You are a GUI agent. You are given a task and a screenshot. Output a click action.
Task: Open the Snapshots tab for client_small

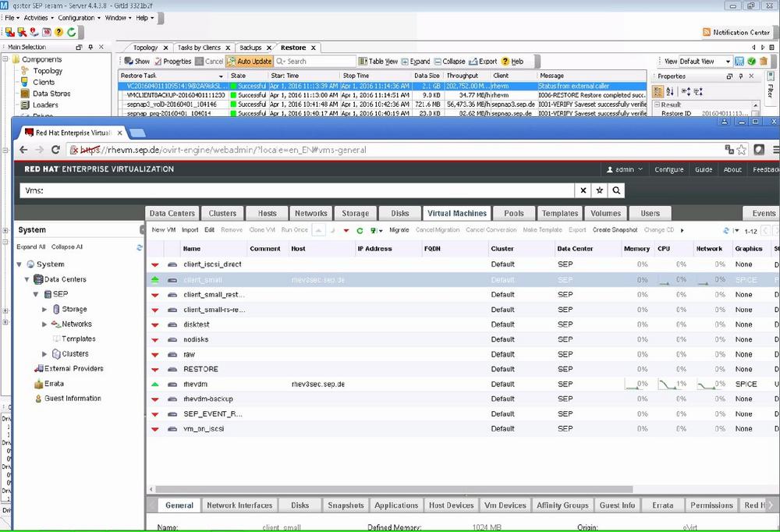pos(345,505)
